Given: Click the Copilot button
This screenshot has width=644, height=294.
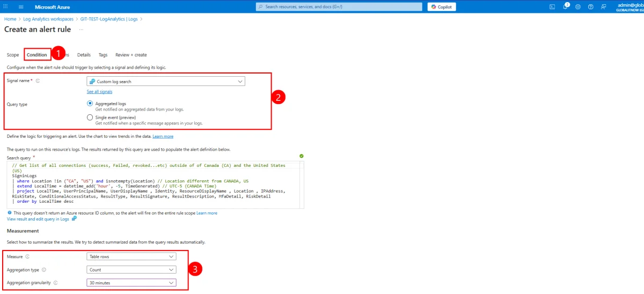Looking at the screenshot, I should click(x=442, y=7).
